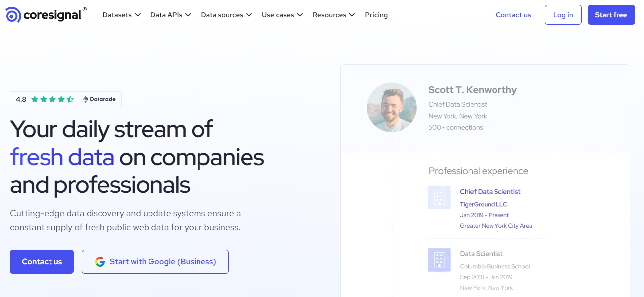Viewport: 644px width, 297px height.
Task: Open the TigerGround LLC company link
Action: coord(483,204)
